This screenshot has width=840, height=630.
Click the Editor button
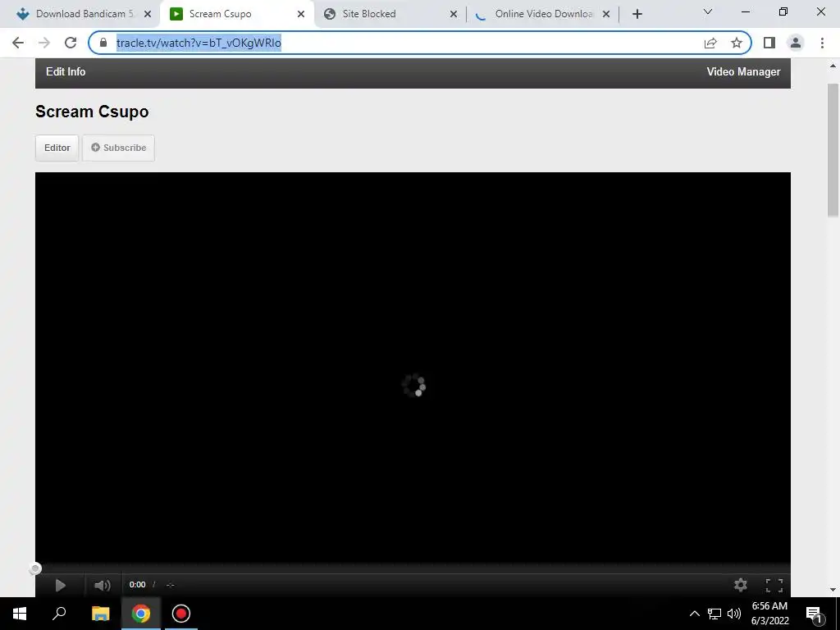(x=57, y=148)
